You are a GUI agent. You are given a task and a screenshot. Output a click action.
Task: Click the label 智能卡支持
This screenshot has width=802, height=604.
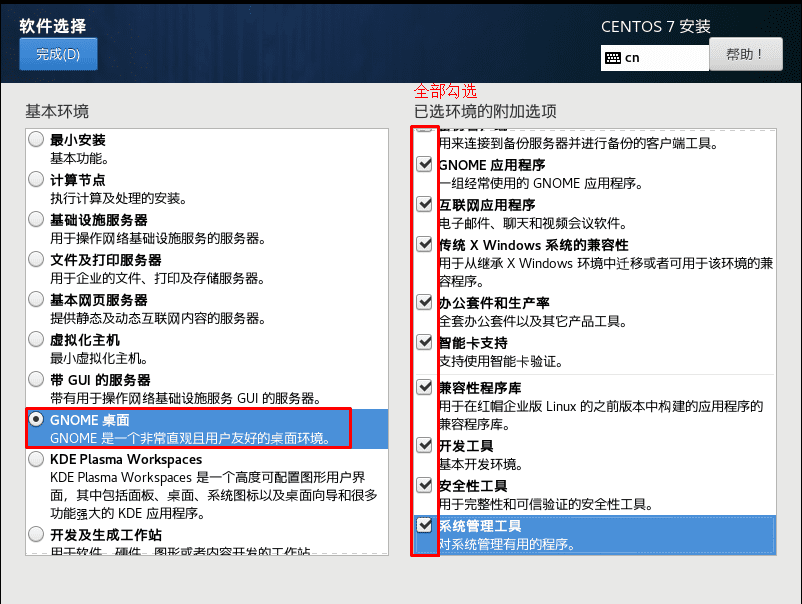[473, 343]
